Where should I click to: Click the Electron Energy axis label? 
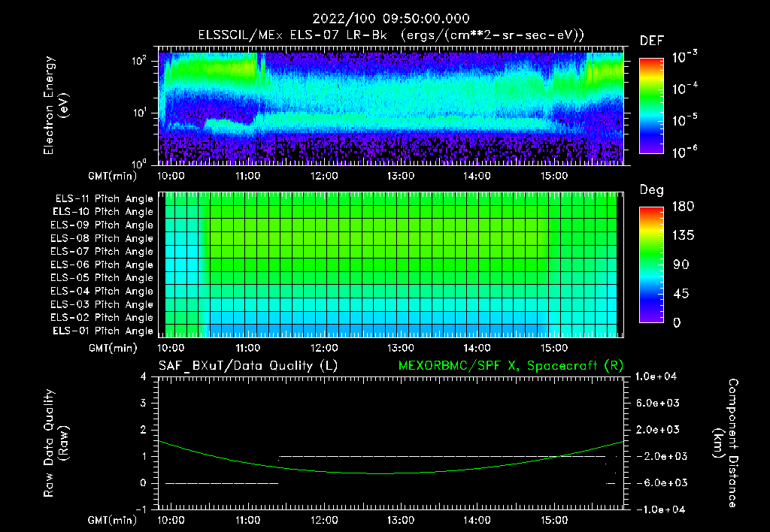tap(56, 105)
